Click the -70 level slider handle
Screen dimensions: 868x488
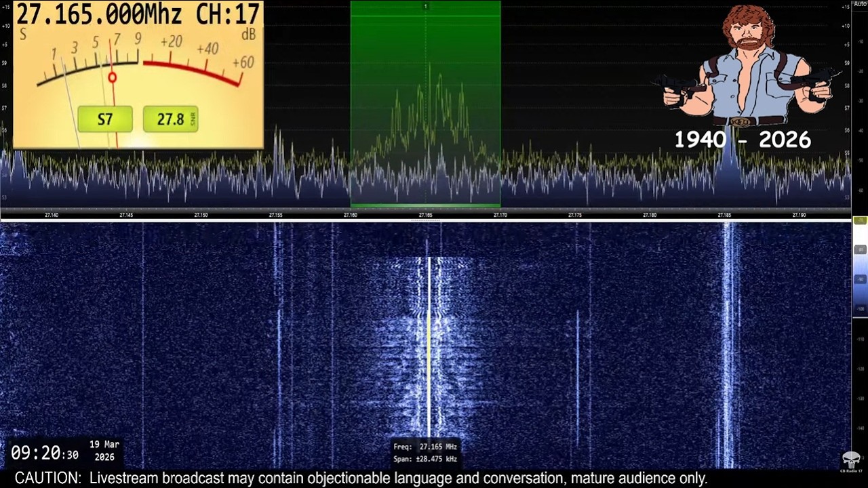pos(860,221)
